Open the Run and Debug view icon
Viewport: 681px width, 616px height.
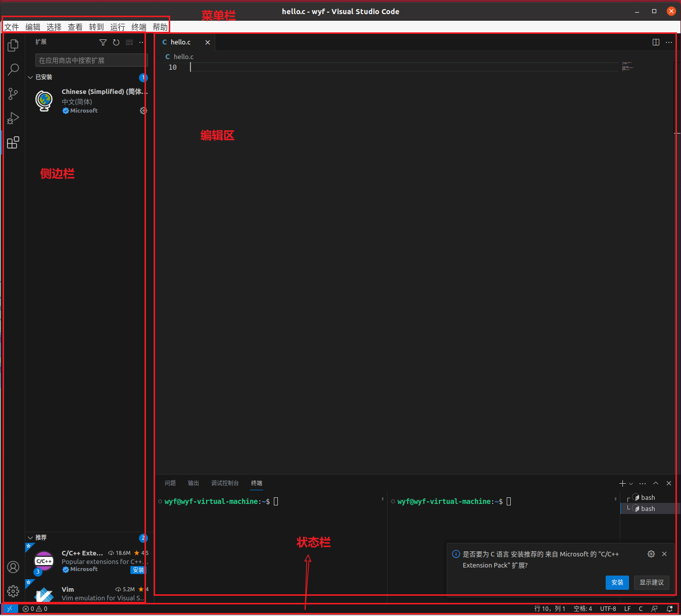pyautogui.click(x=13, y=118)
